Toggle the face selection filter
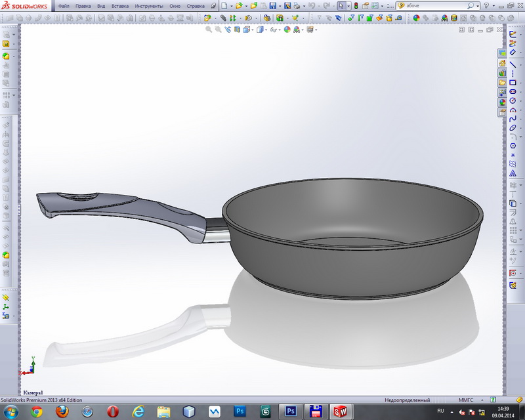This screenshot has height=420, width=525. tap(369, 18)
